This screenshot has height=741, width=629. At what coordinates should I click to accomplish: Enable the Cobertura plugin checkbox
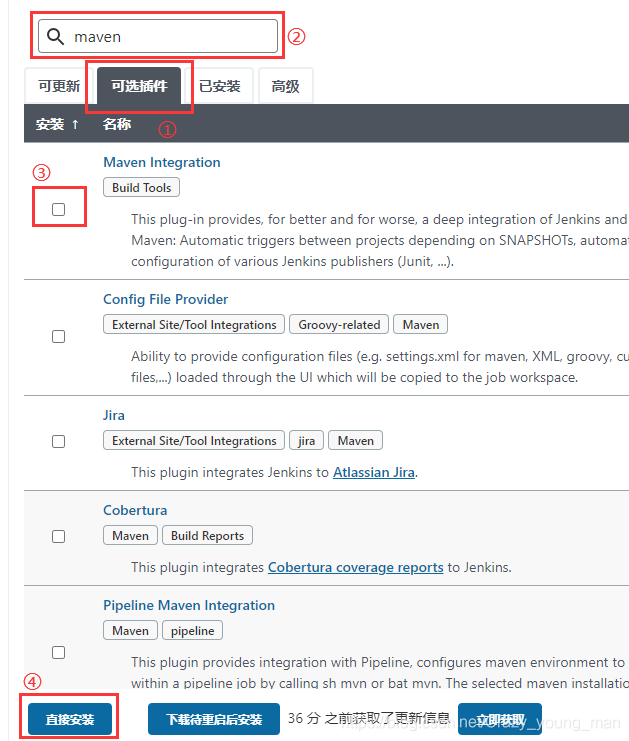click(x=59, y=536)
